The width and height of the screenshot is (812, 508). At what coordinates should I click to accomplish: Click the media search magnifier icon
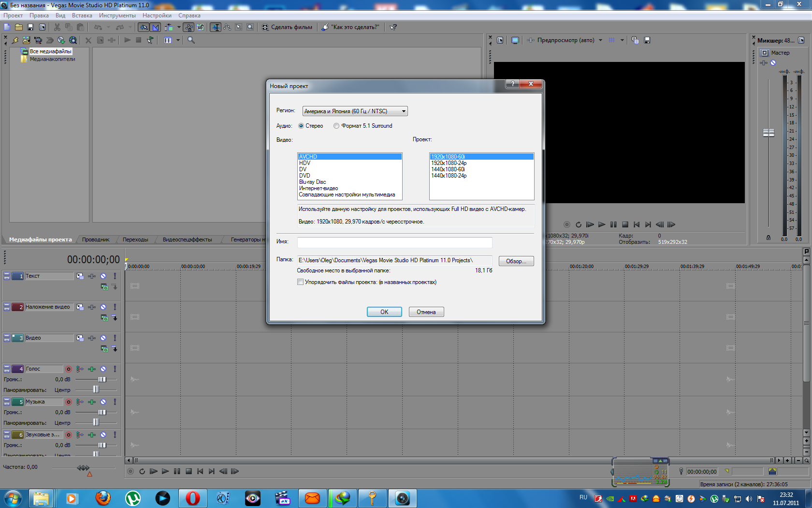click(x=191, y=40)
